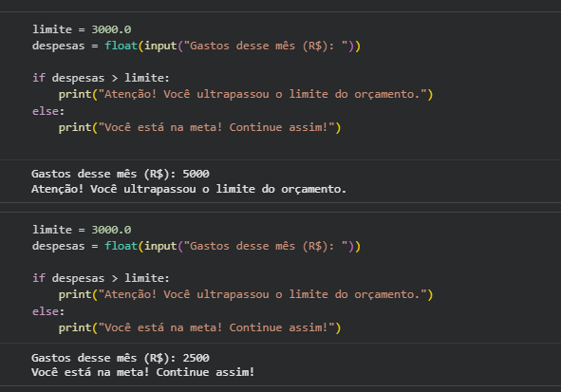Viewport: 561px width, 392px height.
Task: Click the first print statement with Atenção message
Action: point(246,94)
